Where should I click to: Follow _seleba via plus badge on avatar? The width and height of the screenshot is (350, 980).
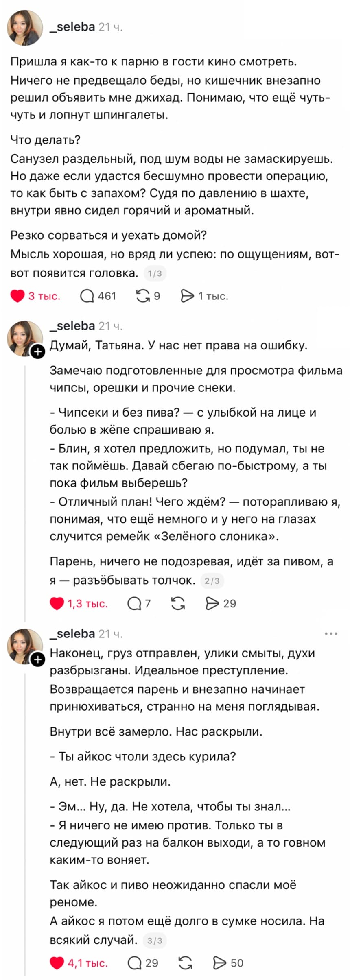38,352
